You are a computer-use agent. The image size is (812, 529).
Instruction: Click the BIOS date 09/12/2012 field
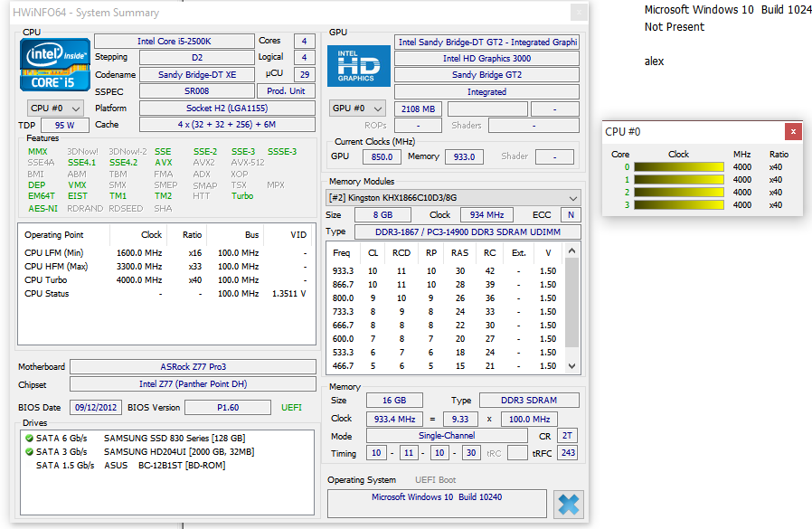tap(96, 408)
